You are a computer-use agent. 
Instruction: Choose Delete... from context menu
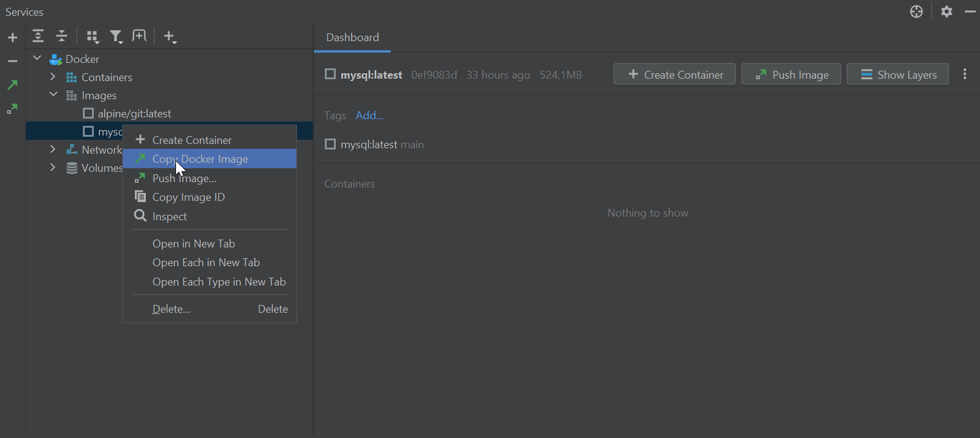click(x=209, y=309)
